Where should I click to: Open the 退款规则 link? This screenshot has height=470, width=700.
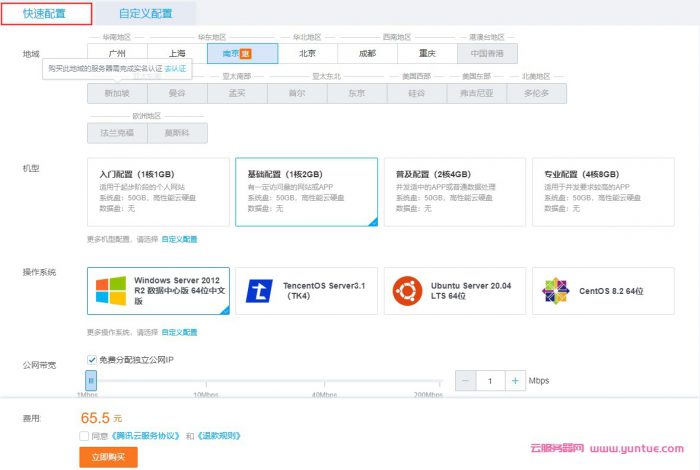(219, 436)
